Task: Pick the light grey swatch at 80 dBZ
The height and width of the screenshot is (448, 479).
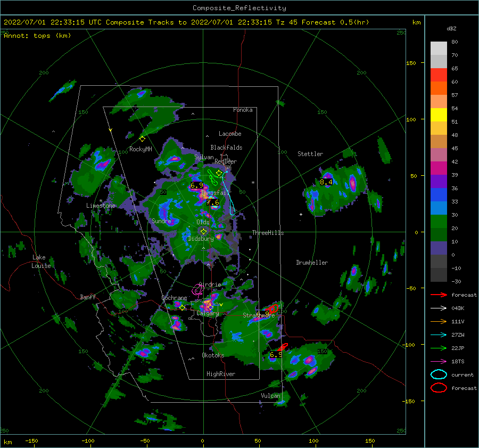Action: click(x=439, y=48)
